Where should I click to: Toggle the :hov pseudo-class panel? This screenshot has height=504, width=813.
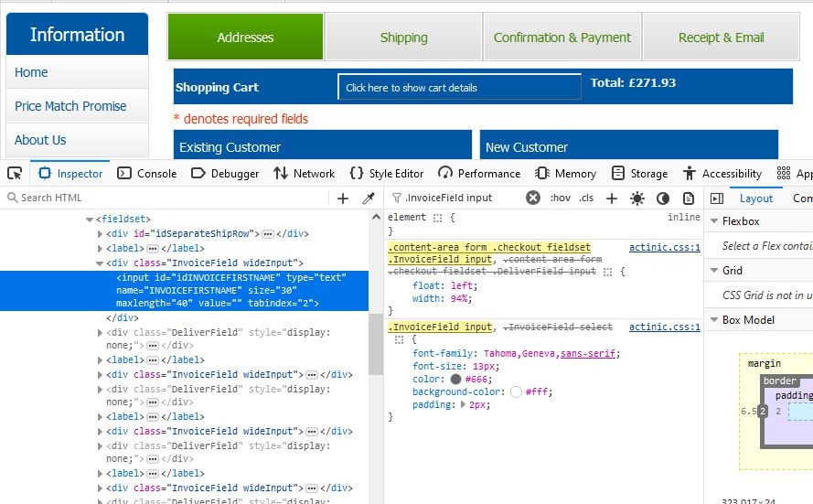[561, 198]
